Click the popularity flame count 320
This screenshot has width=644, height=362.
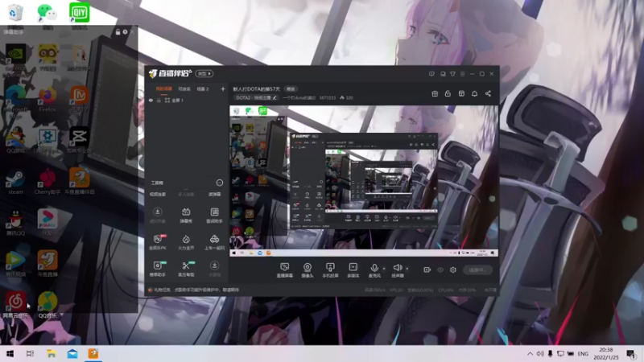(346, 97)
